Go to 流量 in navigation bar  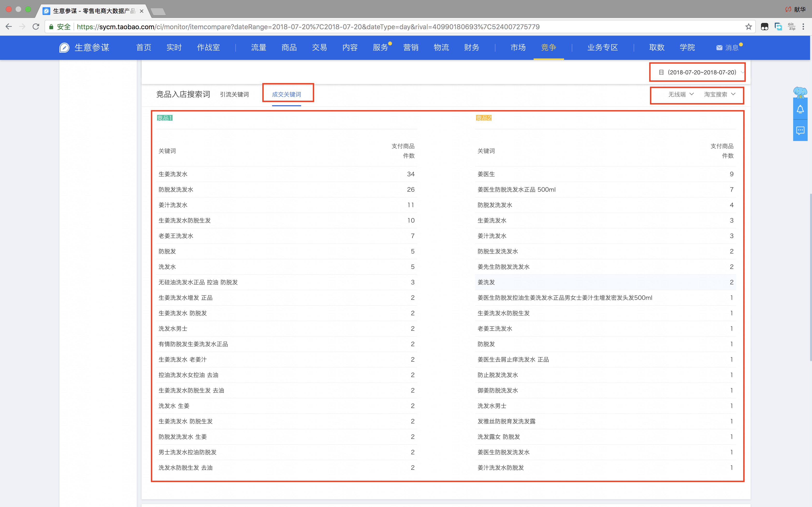click(x=258, y=48)
